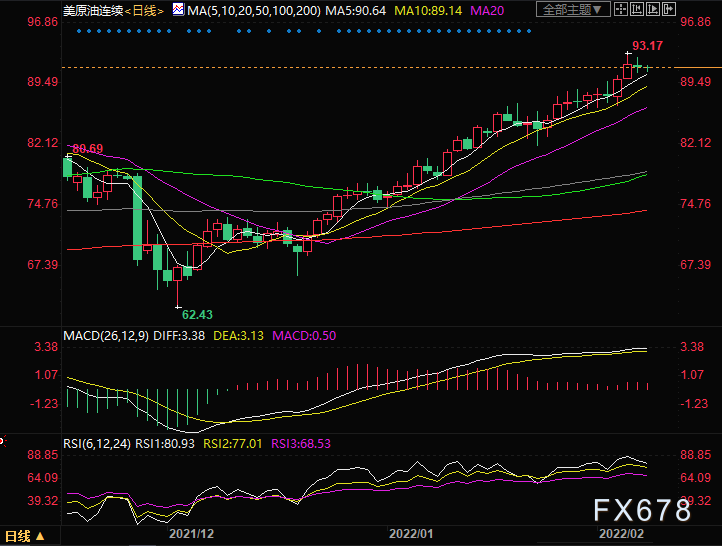
Task: Click the RSI3:68.53 value
Action: pos(301,444)
